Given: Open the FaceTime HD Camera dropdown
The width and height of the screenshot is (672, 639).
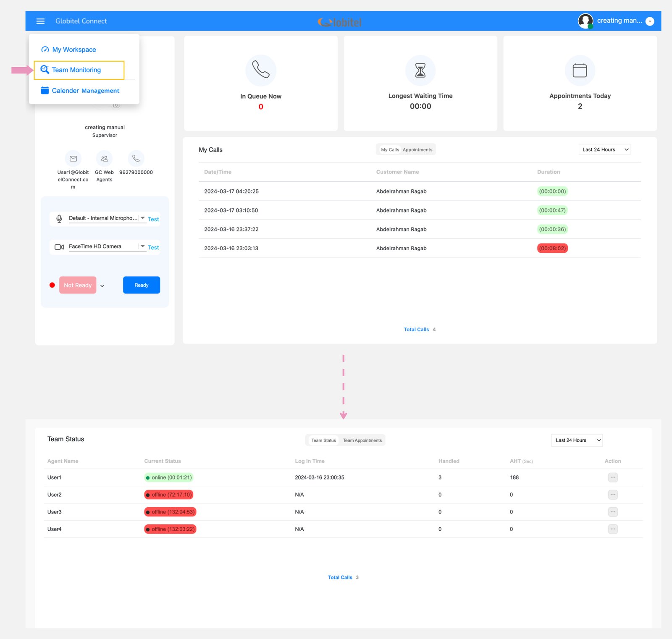Looking at the screenshot, I should (143, 246).
